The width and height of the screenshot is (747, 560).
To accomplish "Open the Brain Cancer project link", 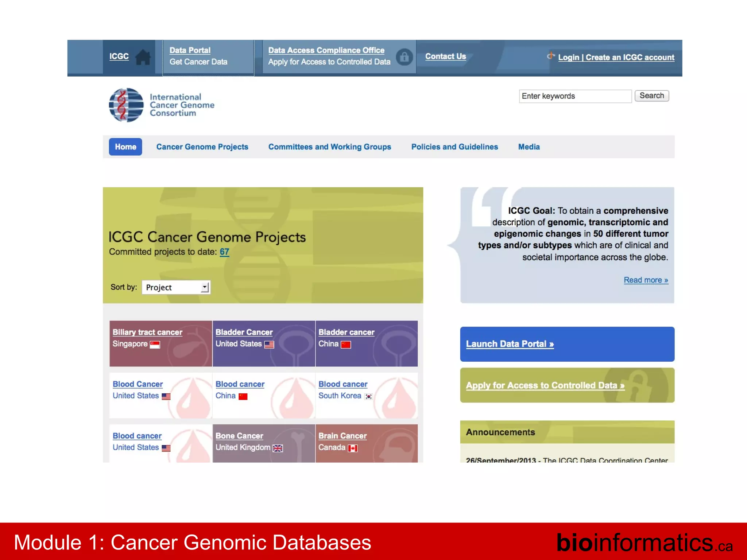I will pos(342,436).
